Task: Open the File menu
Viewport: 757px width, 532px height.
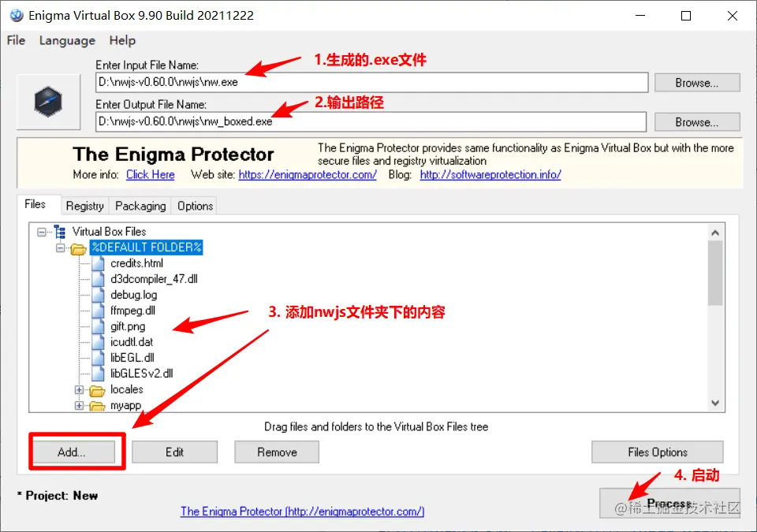Action: tap(16, 40)
